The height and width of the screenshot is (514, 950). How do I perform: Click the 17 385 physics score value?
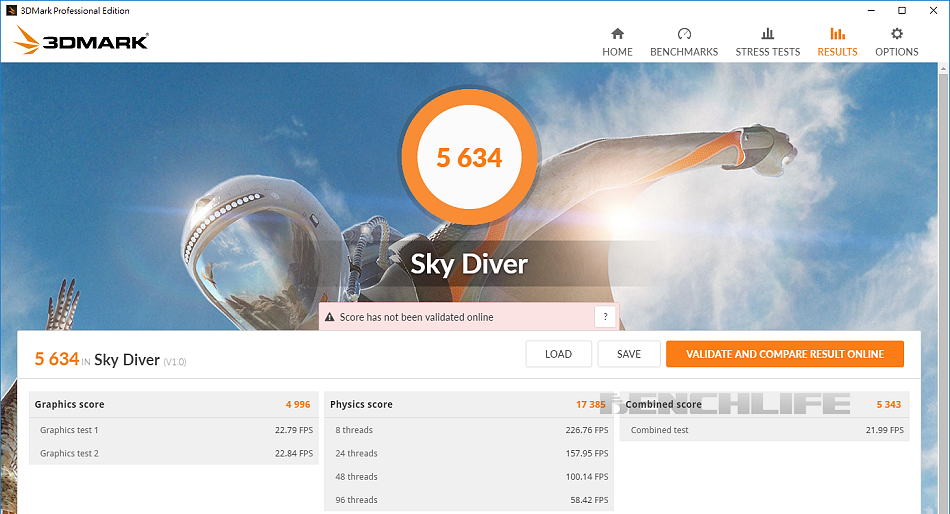pyautogui.click(x=591, y=404)
